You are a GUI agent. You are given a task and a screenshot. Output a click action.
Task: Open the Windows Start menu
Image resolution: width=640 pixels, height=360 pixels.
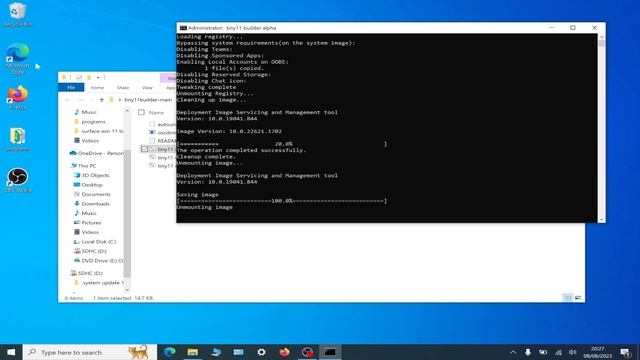[11, 352]
